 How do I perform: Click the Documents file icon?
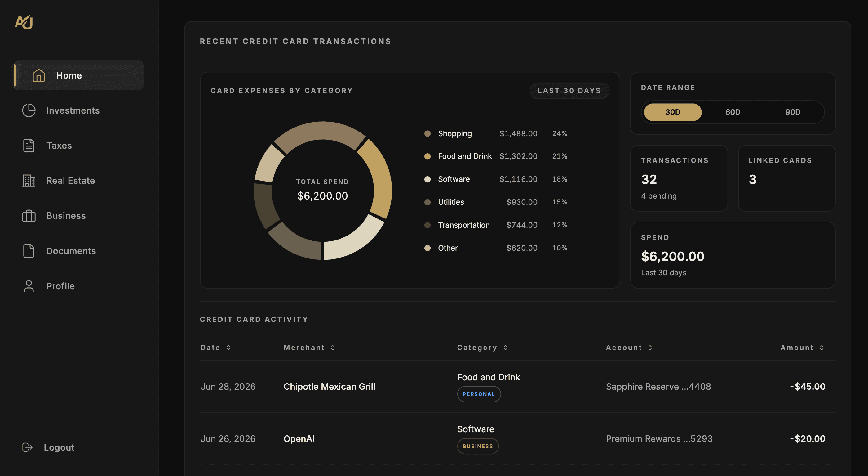point(29,251)
